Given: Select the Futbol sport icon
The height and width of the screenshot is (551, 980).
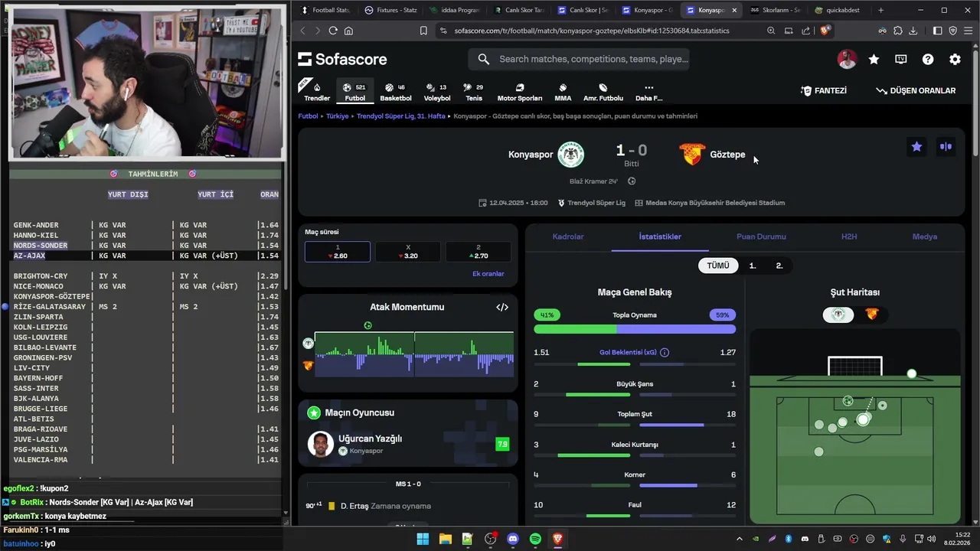Looking at the screenshot, I should click(355, 92).
